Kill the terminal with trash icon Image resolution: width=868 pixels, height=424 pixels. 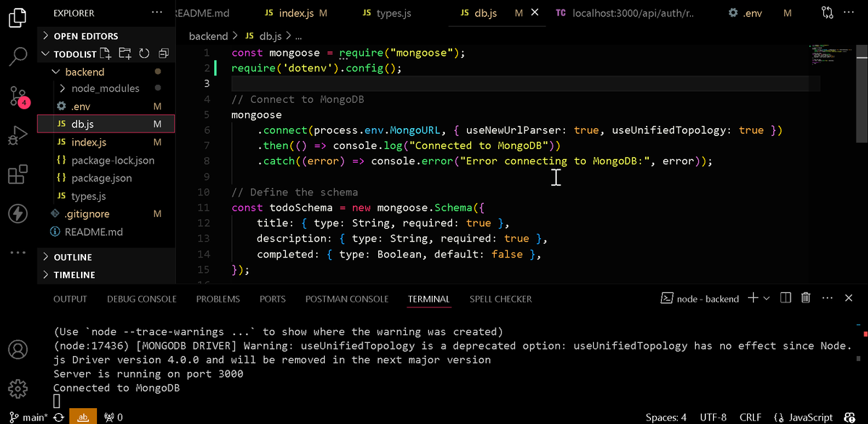point(805,298)
